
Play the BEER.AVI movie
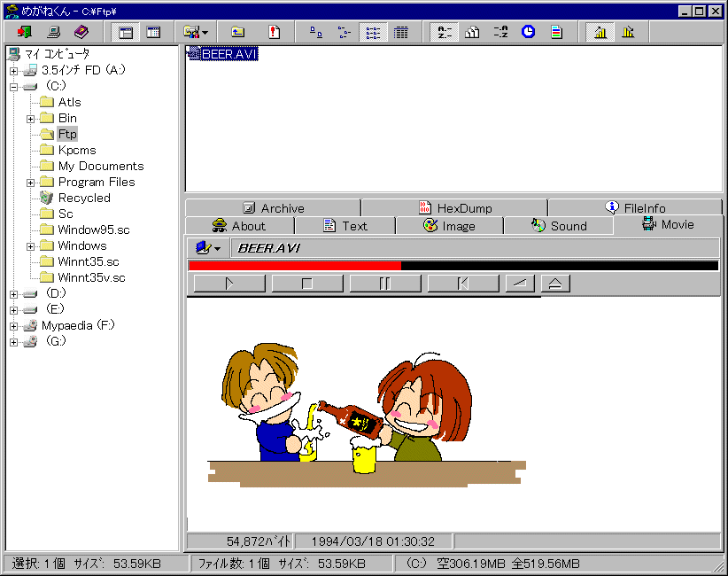[229, 284]
